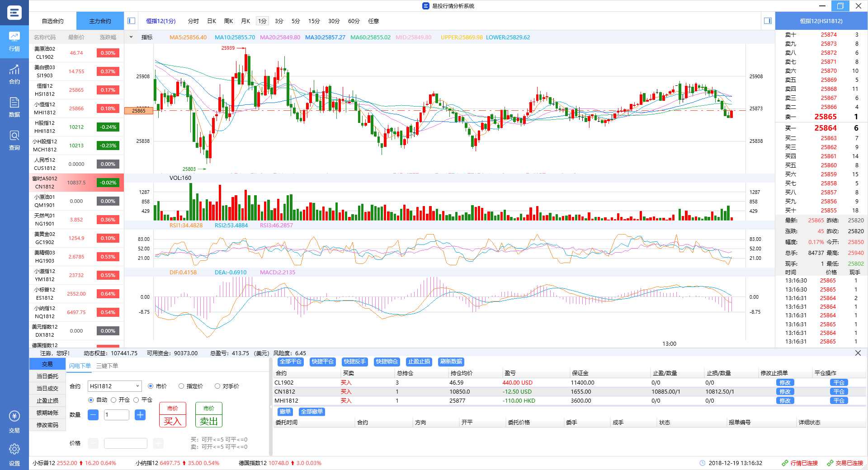The height and width of the screenshot is (470, 868).
Task: Open the 当日成交 section
Action: pyautogui.click(x=47, y=388)
